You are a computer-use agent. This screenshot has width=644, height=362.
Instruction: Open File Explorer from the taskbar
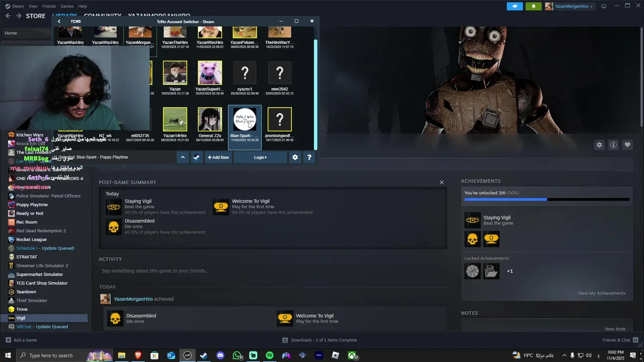[122, 355]
